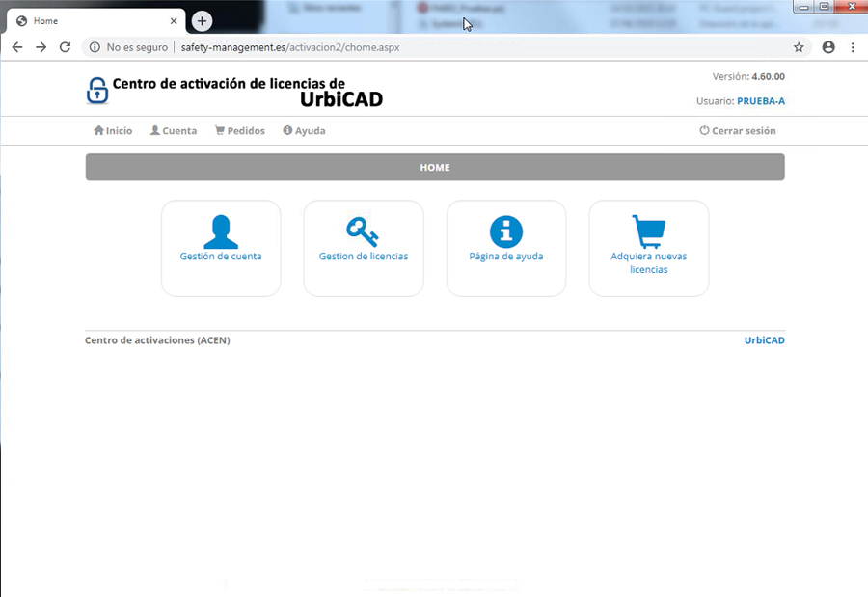
Task: Click the PRUEBA-A user link
Action: click(761, 101)
